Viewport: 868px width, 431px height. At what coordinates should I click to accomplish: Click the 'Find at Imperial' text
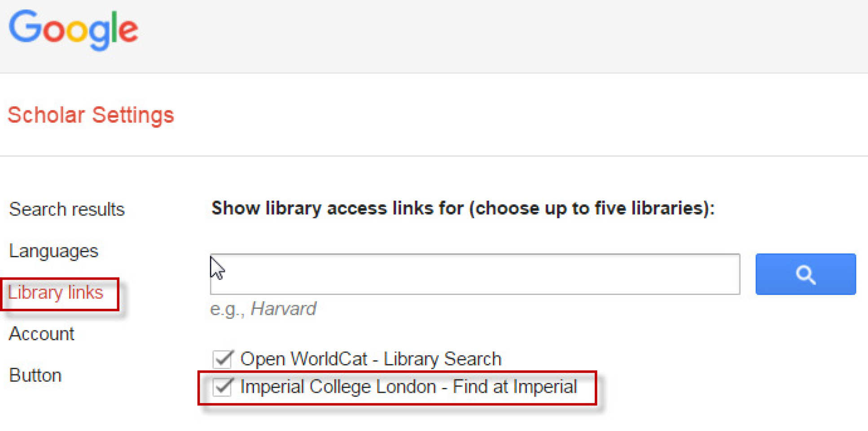point(514,387)
